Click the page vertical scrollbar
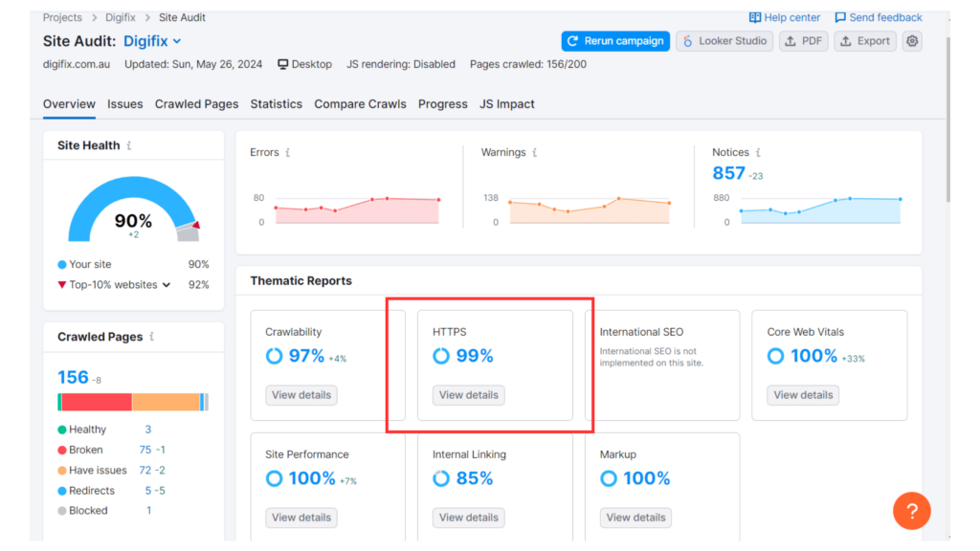The image size is (980, 551). (x=948, y=119)
